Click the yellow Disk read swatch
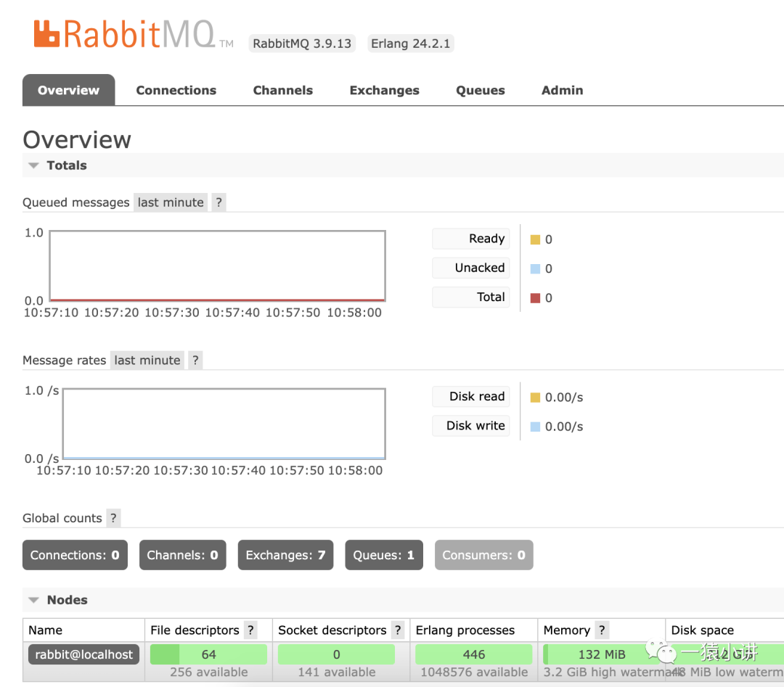This screenshot has height=687, width=784. pyautogui.click(x=535, y=398)
